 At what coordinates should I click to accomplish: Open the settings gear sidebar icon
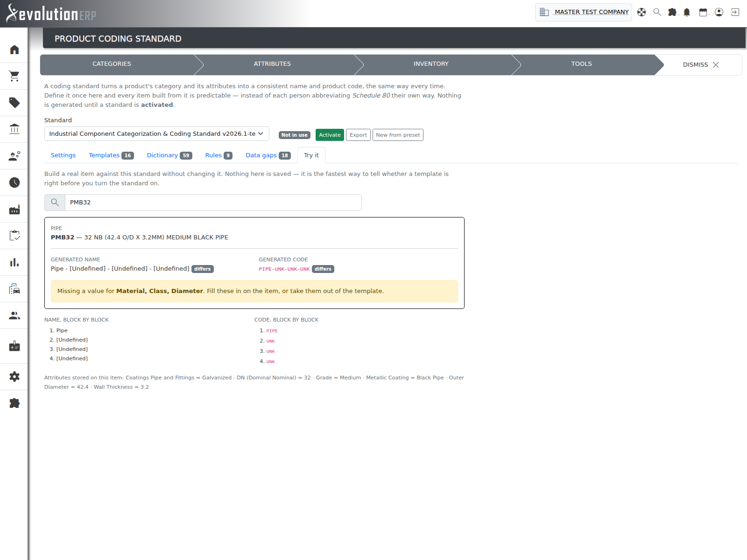tap(14, 377)
